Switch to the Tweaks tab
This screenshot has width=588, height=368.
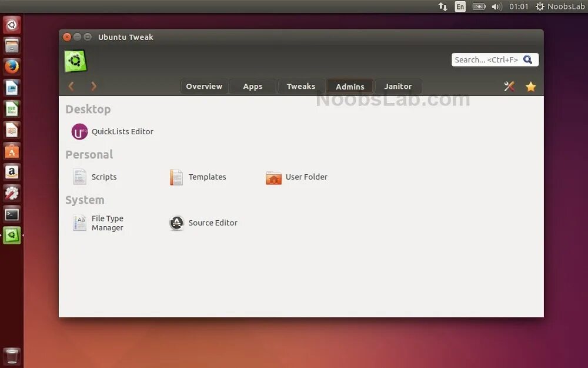(x=300, y=87)
